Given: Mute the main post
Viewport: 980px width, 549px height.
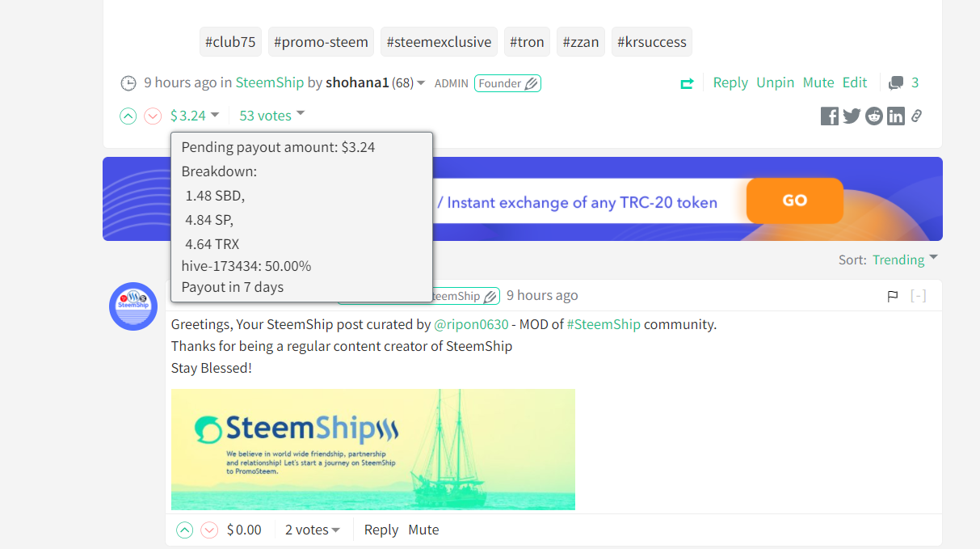Looking at the screenshot, I should point(818,82).
